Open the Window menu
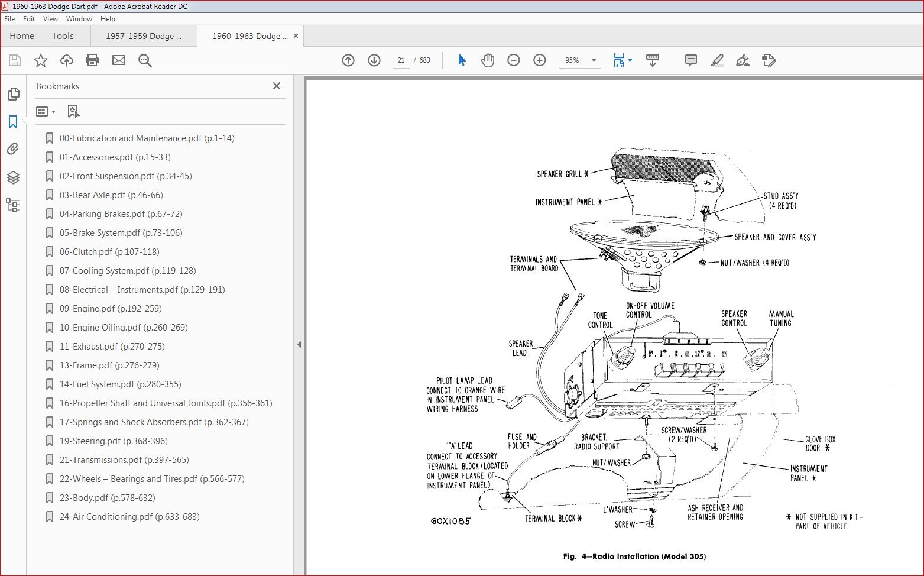Viewport: 924px width, 576px height. click(79, 19)
